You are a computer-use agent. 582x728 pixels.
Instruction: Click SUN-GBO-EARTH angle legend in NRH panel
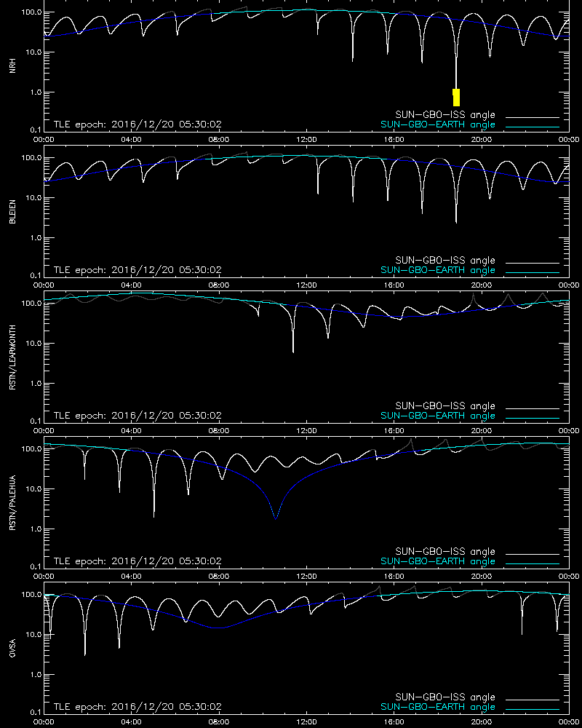(x=438, y=124)
